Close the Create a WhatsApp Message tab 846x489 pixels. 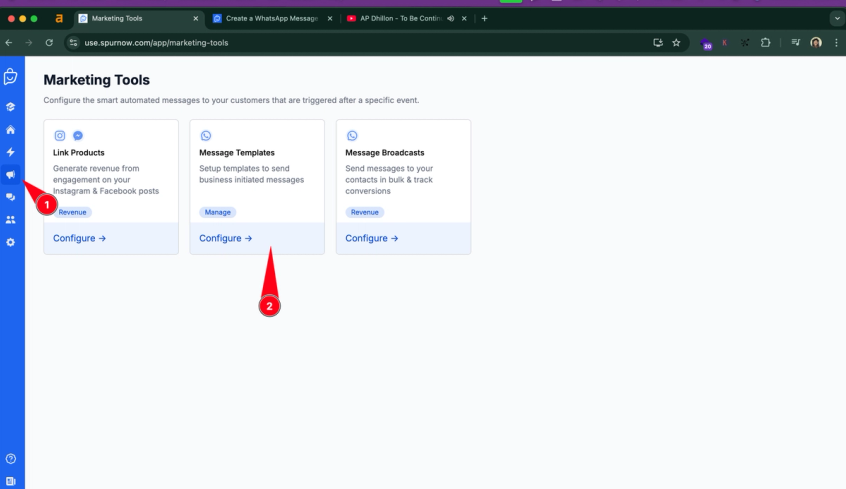[330, 18]
